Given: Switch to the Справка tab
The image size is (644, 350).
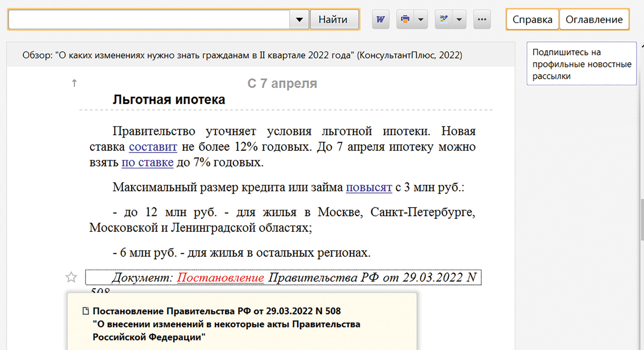Looking at the screenshot, I should tap(532, 20).
